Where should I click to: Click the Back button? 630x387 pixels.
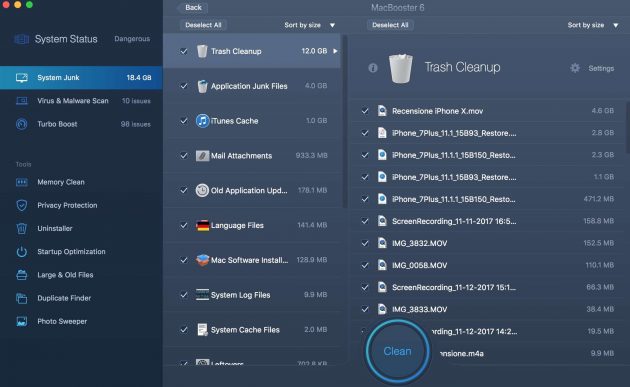coord(193,7)
